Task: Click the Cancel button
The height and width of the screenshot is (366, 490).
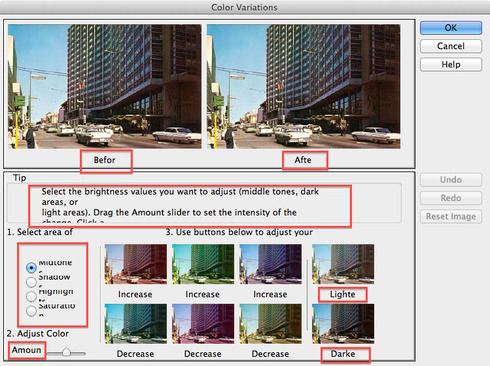Action: (451, 46)
